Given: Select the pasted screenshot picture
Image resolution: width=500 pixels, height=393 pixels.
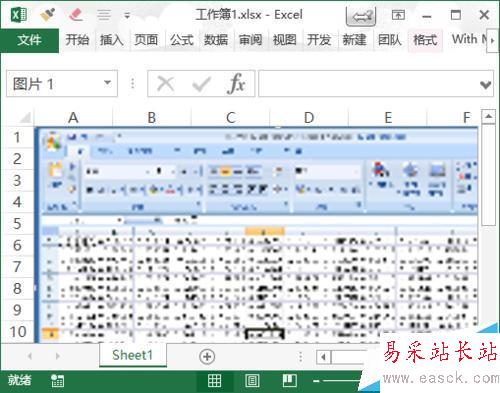Looking at the screenshot, I should point(257,235).
